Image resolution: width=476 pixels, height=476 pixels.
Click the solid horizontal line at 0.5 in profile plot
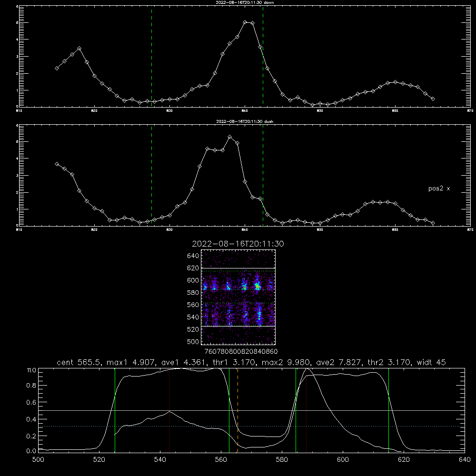coord(251,410)
